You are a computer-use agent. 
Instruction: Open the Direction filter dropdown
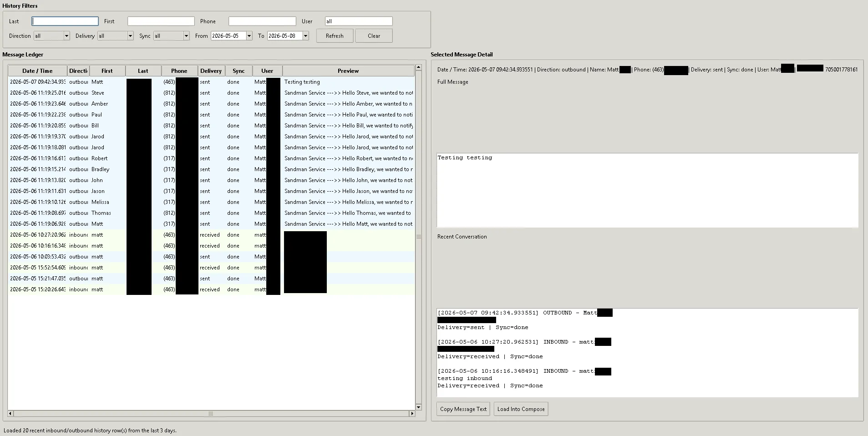point(66,36)
